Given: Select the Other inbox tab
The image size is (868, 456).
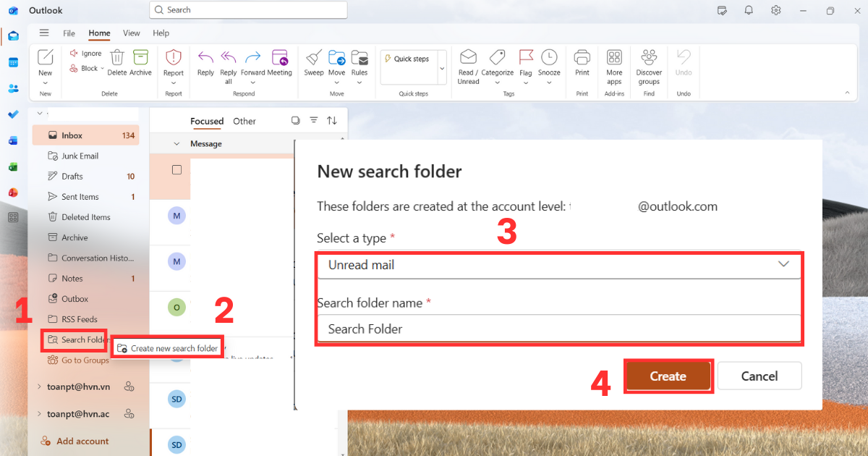Looking at the screenshot, I should [244, 121].
